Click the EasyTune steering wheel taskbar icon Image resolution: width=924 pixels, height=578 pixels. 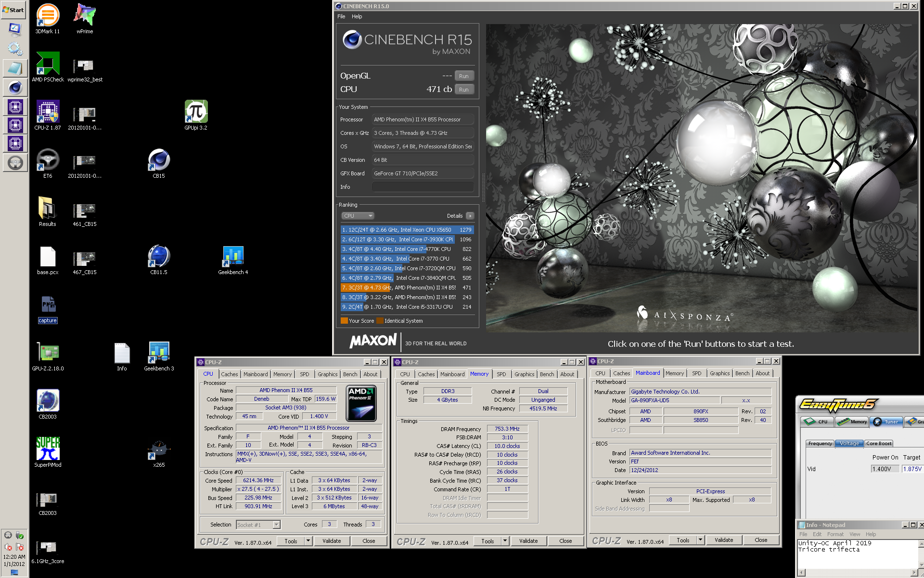coord(15,163)
